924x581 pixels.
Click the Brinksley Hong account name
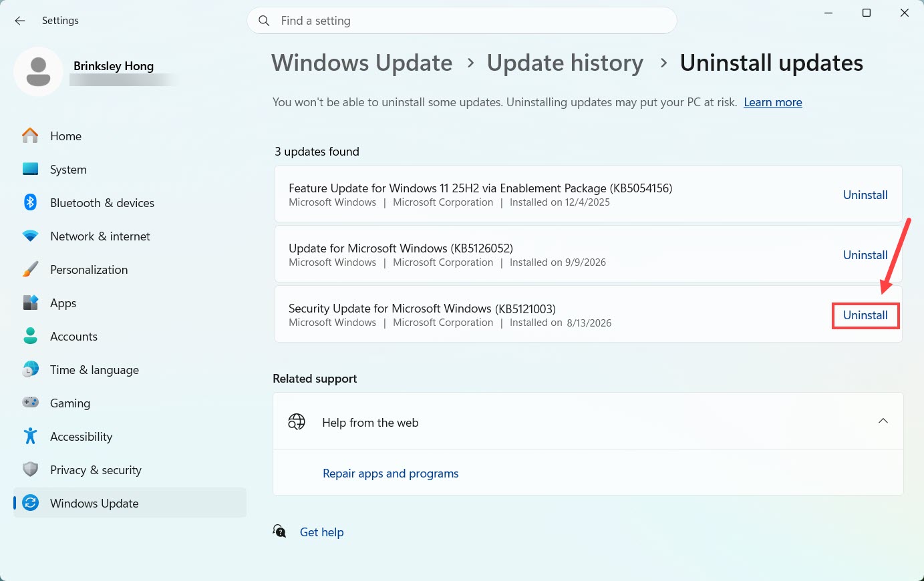pyautogui.click(x=114, y=65)
